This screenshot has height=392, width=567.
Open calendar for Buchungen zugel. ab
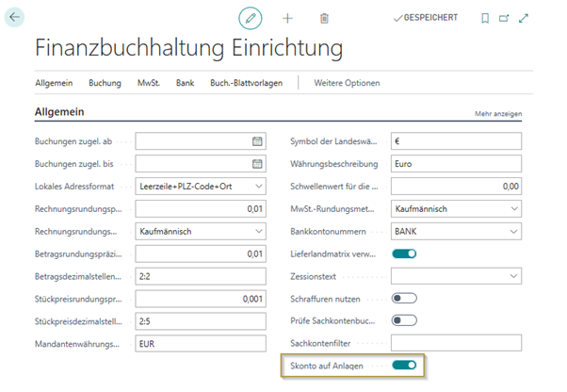257,141
